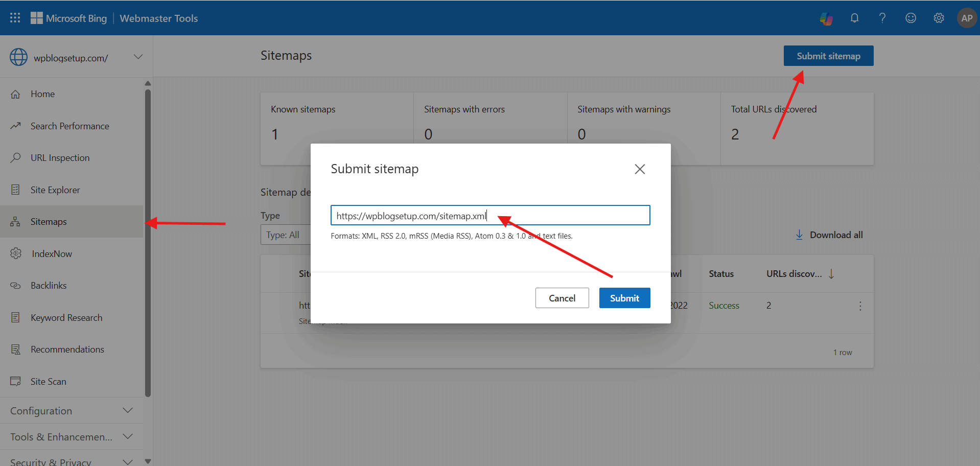Click the sidebar scrollbar down arrow

148,461
